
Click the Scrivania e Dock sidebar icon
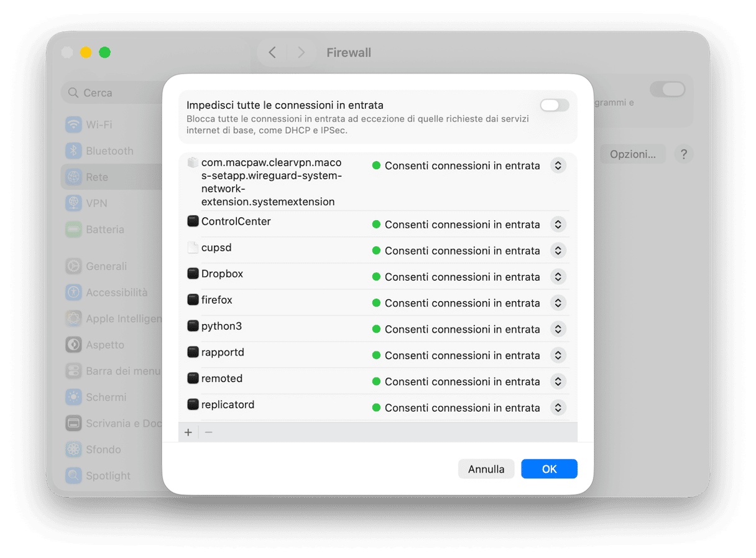click(74, 423)
